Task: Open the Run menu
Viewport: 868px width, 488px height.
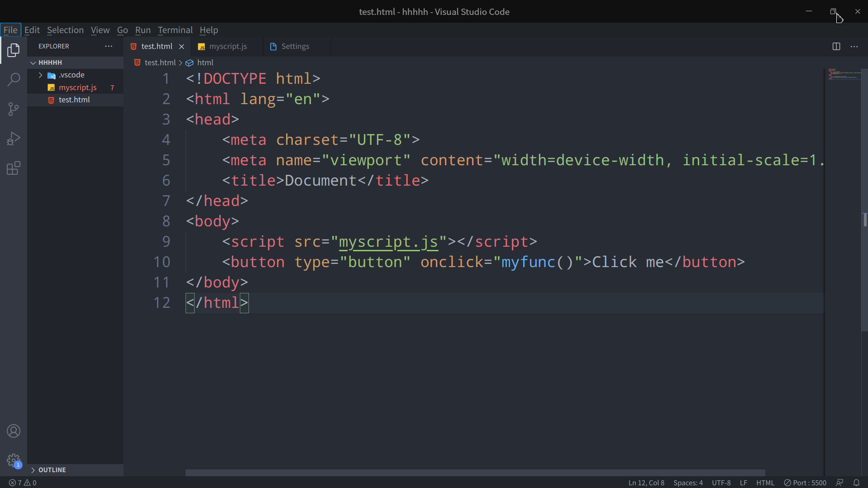Action: click(143, 30)
